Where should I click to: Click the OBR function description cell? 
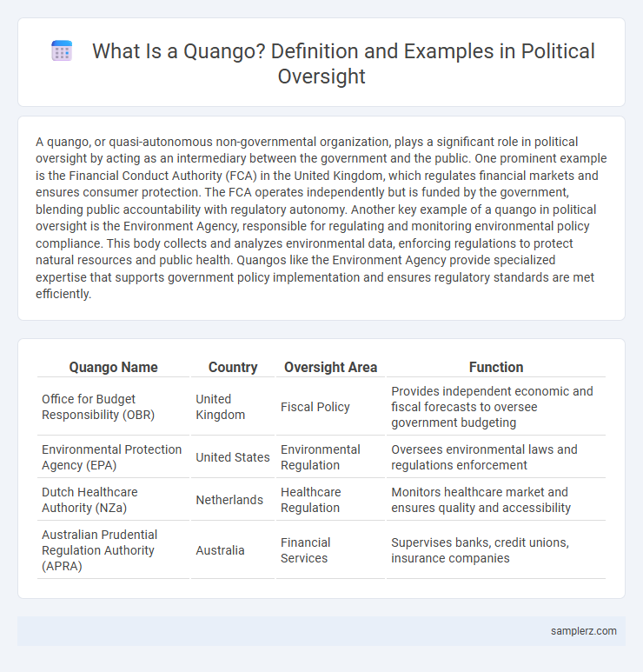[x=496, y=407]
